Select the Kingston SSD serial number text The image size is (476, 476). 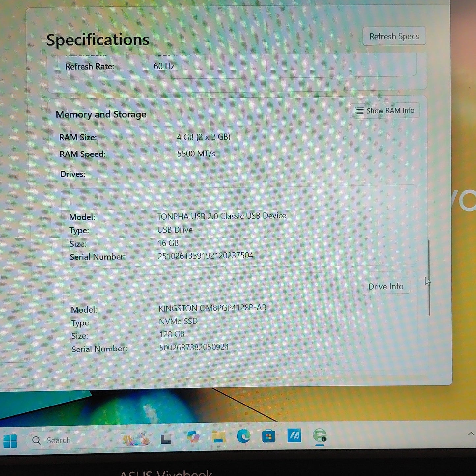tap(194, 347)
